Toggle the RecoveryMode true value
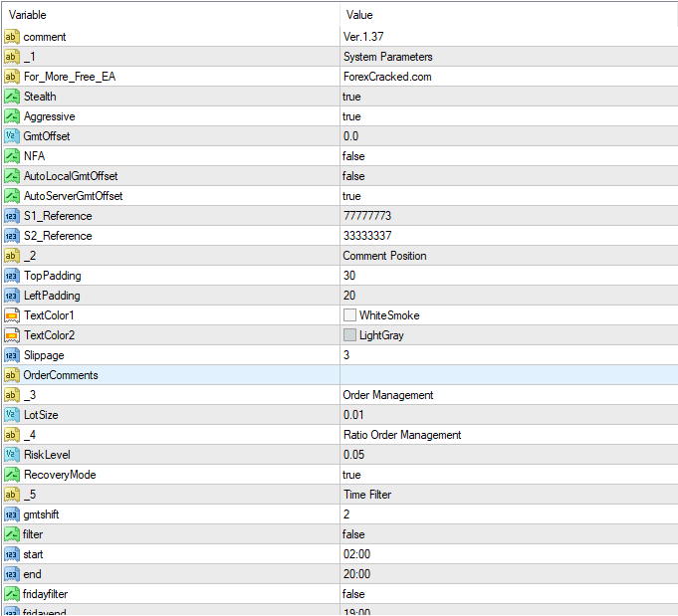678x616 pixels. point(352,475)
